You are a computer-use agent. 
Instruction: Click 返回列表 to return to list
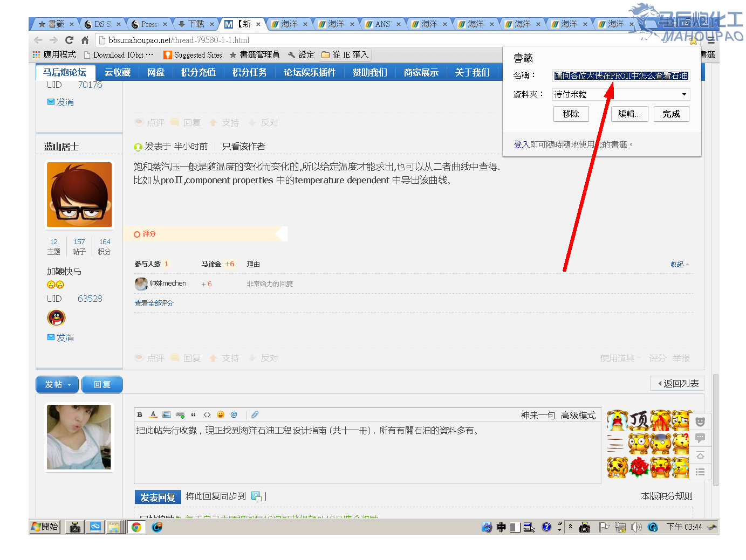point(677,383)
